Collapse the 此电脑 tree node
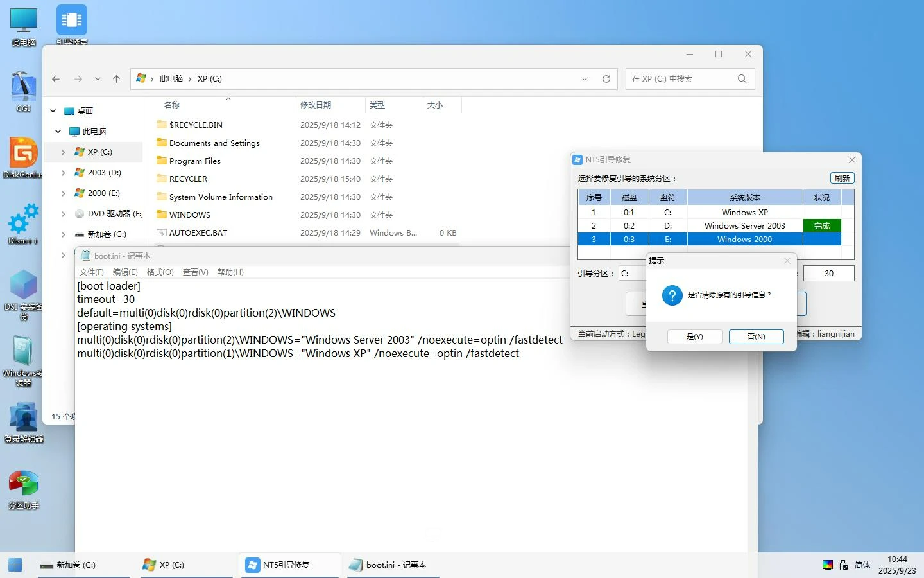The width and height of the screenshot is (924, 578). click(x=58, y=132)
